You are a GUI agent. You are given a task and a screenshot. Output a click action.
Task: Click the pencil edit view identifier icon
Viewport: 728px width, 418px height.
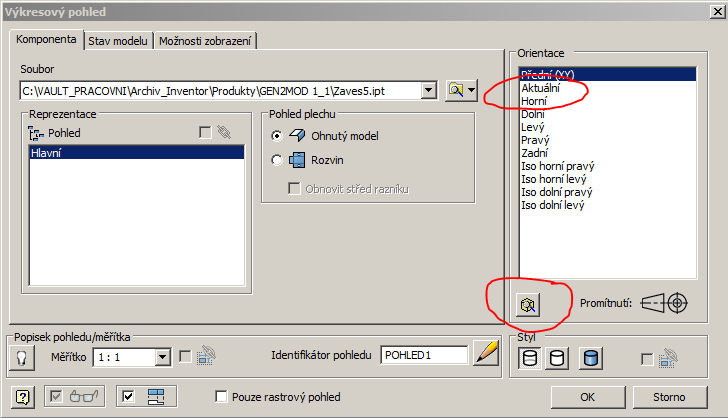click(485, 355)
